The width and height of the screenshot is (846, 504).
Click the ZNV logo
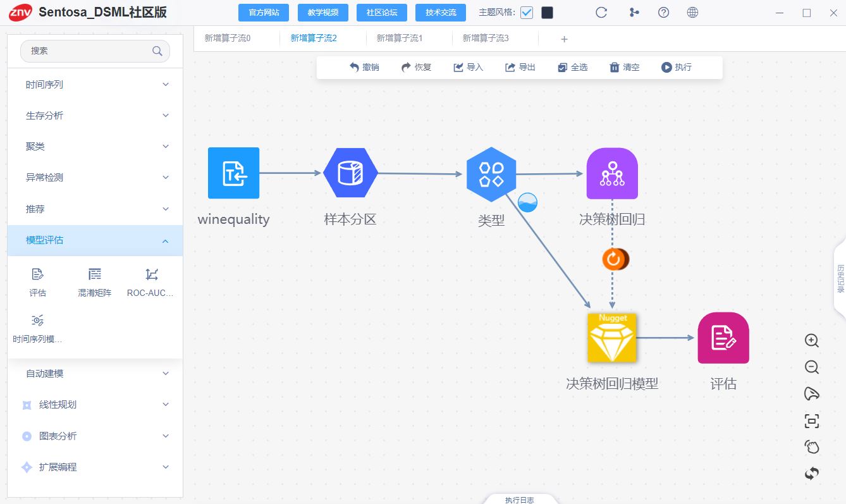20,13
